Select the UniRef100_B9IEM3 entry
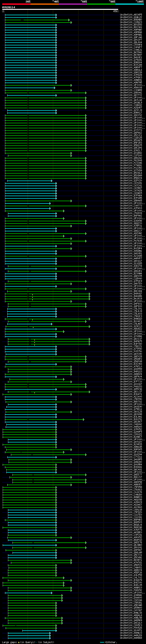Viewport: 146px width, 644px height. (x=131, y=25)
